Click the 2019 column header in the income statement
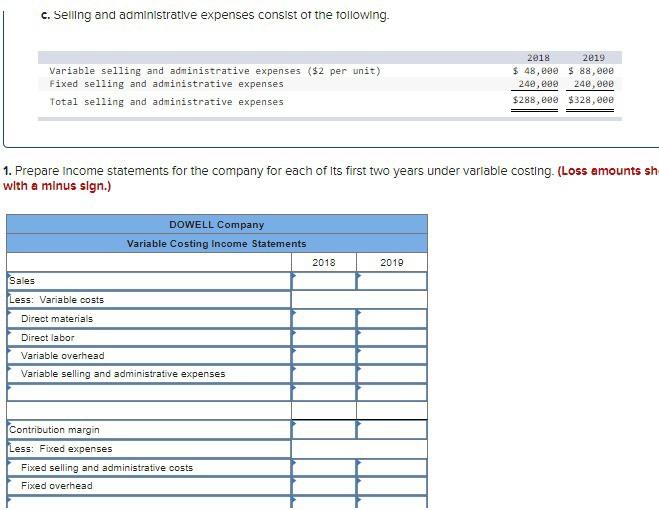The width and height of the screenshot is (659, 510). (391, 262)
